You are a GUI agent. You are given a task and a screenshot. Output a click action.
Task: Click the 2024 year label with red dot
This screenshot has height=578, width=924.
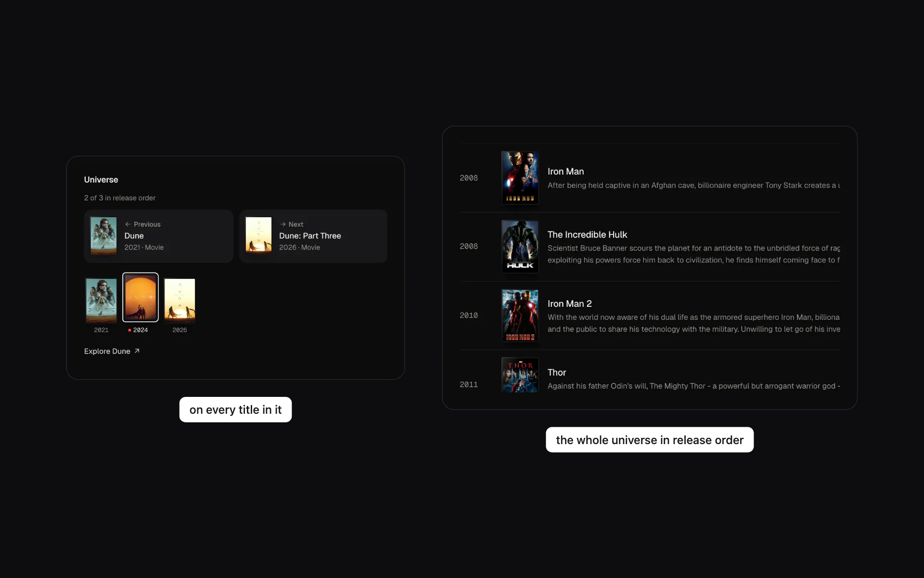138,330
